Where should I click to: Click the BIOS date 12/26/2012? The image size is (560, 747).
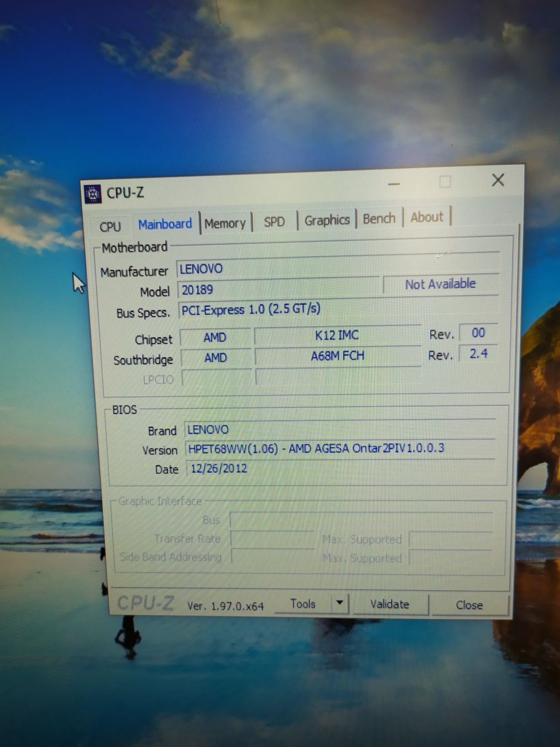[x=219, y=468]
